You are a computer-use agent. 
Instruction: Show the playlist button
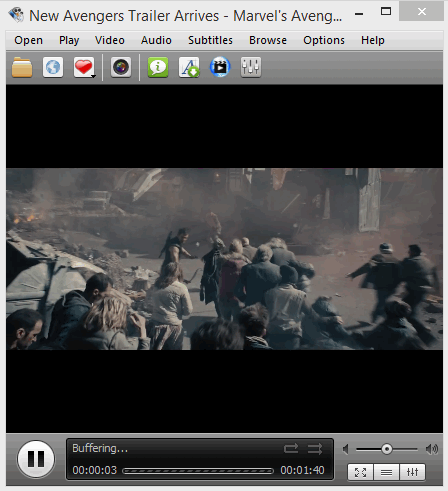coord(386,472)
